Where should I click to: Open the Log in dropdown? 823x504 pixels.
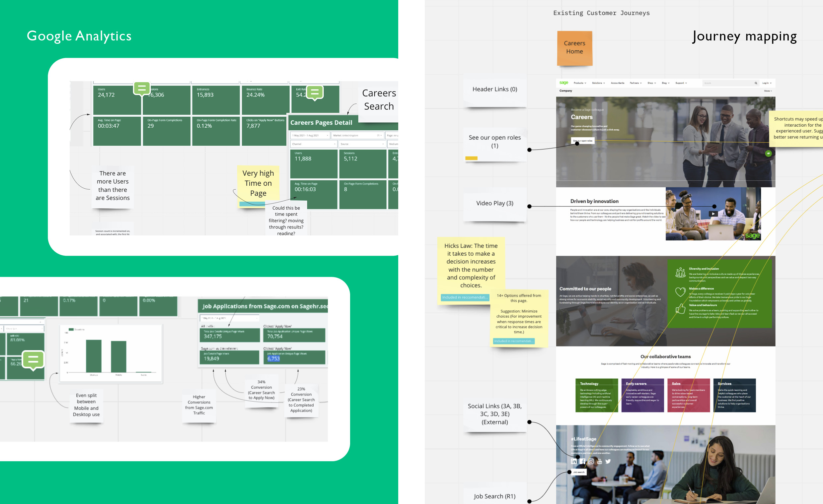click(x=767, y=83)
